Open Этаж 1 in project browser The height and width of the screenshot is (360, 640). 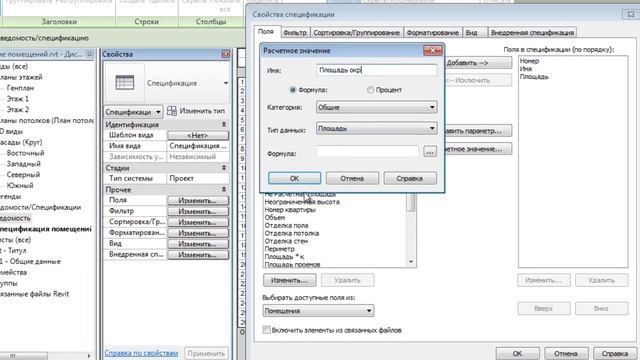tap(18, 99)
